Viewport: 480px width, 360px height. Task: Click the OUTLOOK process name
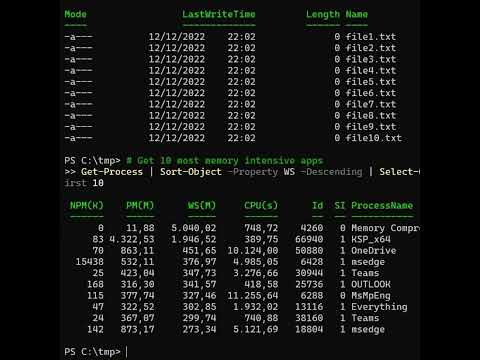point(371,284)
